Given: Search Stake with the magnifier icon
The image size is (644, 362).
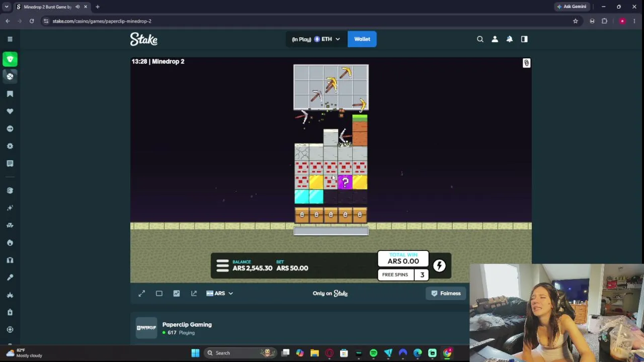Looking at the screenshot, I should tap(480, 39).
